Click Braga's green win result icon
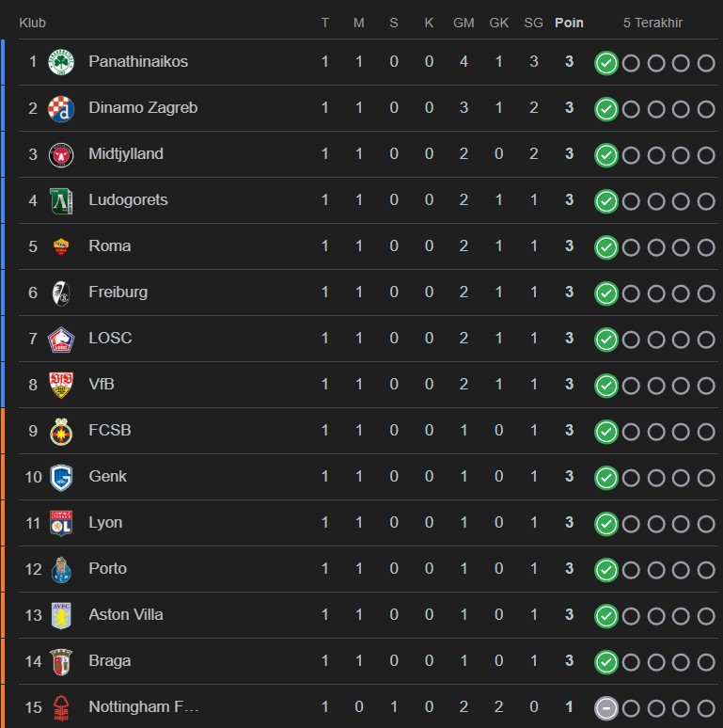This screenshot has width=723, height=728. pyautogui.click(x=606, y=662)
